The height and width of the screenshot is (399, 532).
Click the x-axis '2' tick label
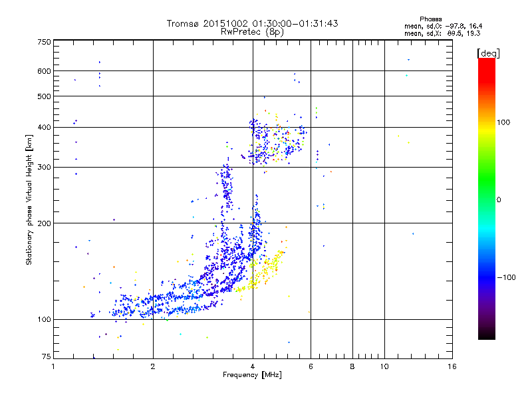[x=153, y=366]
